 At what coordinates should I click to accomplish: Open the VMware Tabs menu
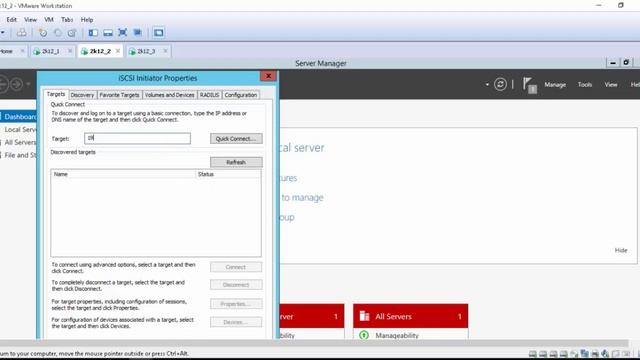click(x=67, y=20)
